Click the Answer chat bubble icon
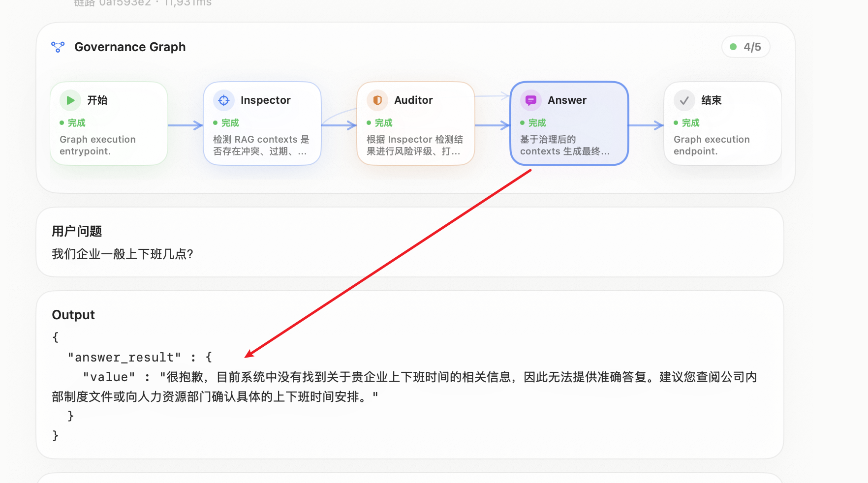 click(x=531, y=100)
